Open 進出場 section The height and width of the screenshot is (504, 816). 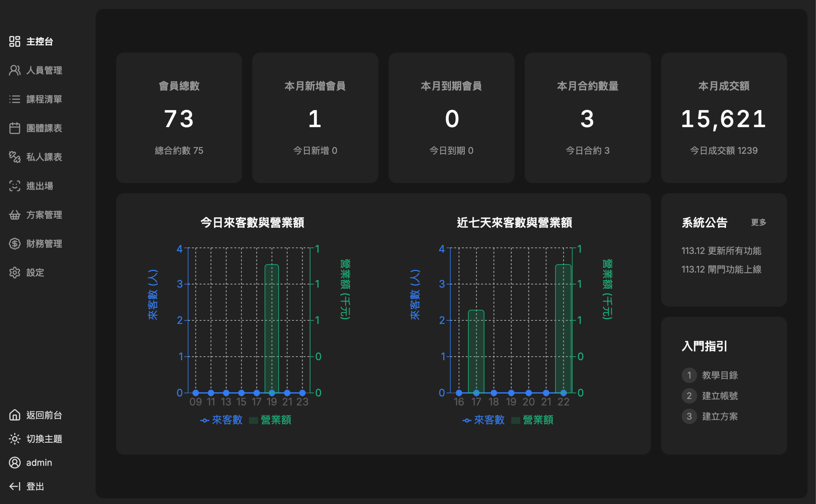(40, 186)
